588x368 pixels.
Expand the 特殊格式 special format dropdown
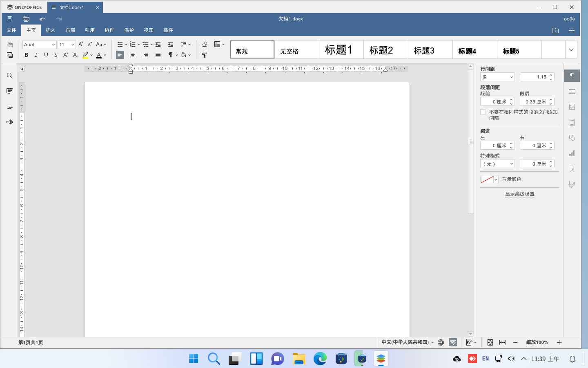pyautogui.click(x=497, y=163)
